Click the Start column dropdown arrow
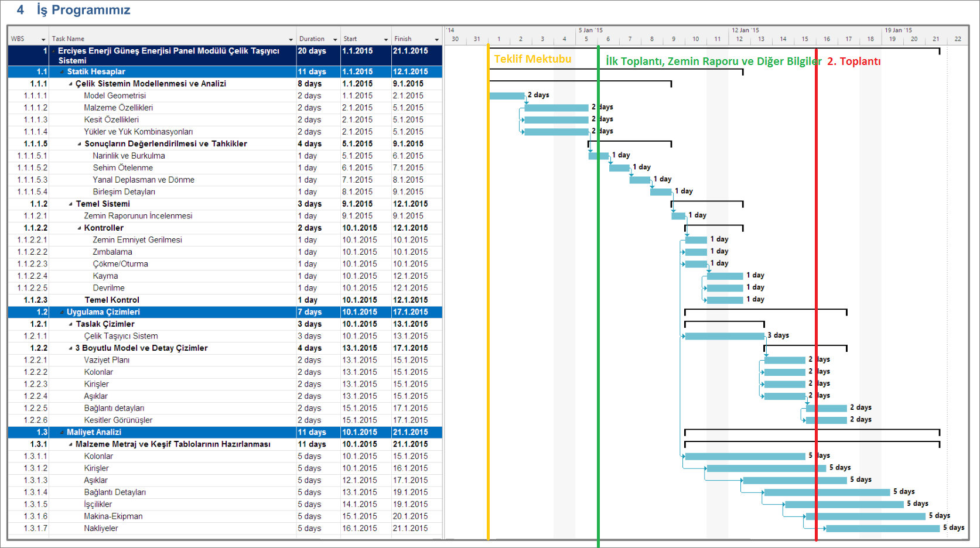 pyautogui.click(x=385, y=39)
